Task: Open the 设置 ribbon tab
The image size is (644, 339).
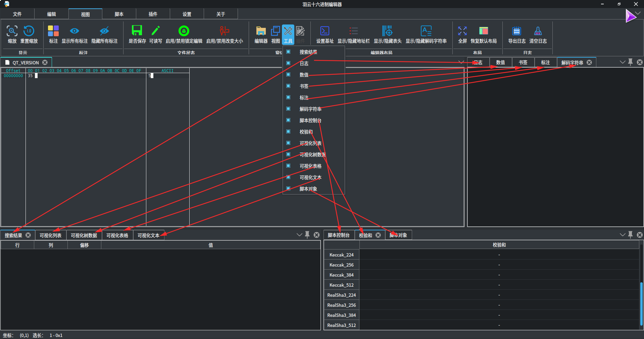Action: (x=187, y=14)
